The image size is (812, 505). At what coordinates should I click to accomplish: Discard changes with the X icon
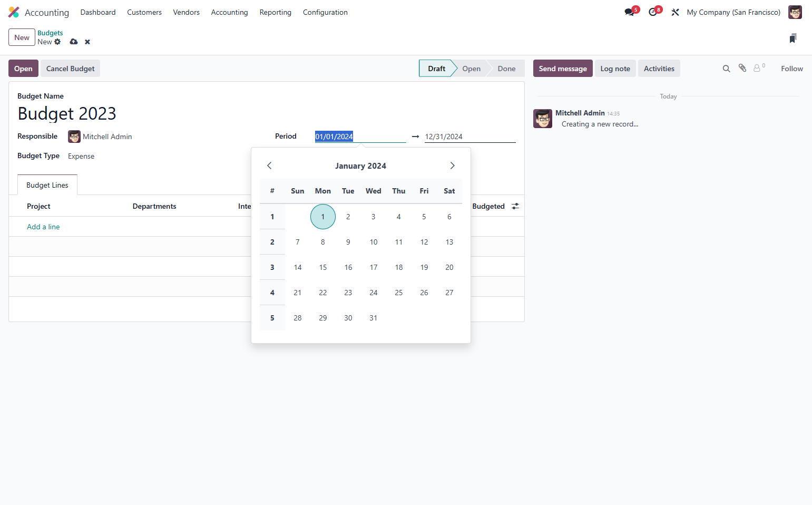tap(87, 42)
